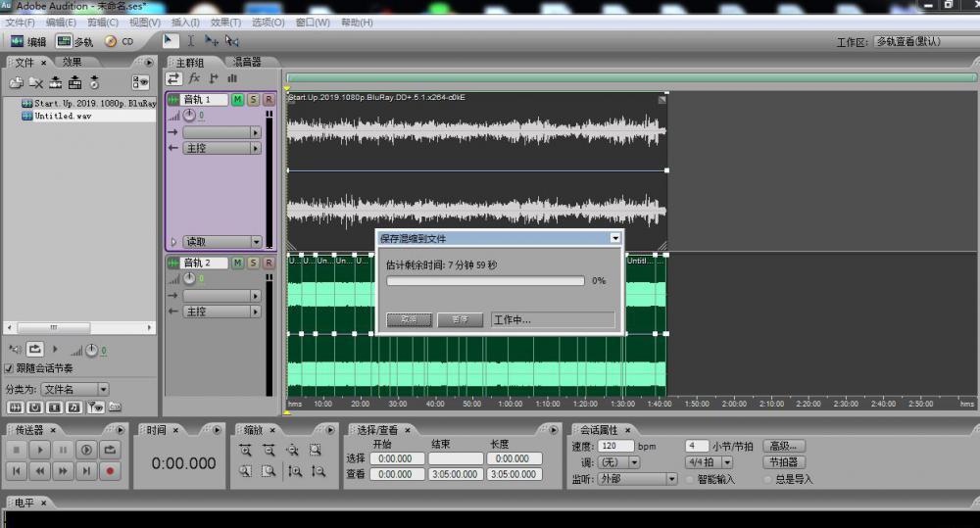Switch to the 效果 tab
The image size is (980, 528).
[72, 62]
